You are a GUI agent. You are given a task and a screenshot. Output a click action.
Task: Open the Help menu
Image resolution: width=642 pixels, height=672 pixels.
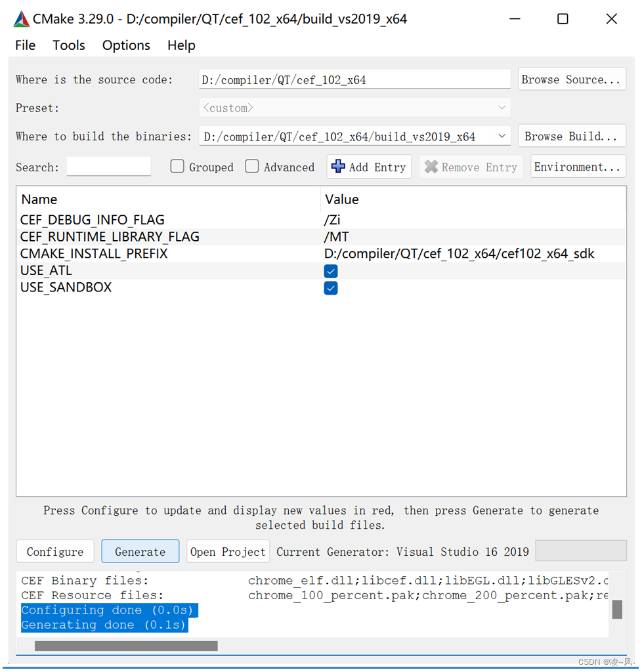click(181, 45)
